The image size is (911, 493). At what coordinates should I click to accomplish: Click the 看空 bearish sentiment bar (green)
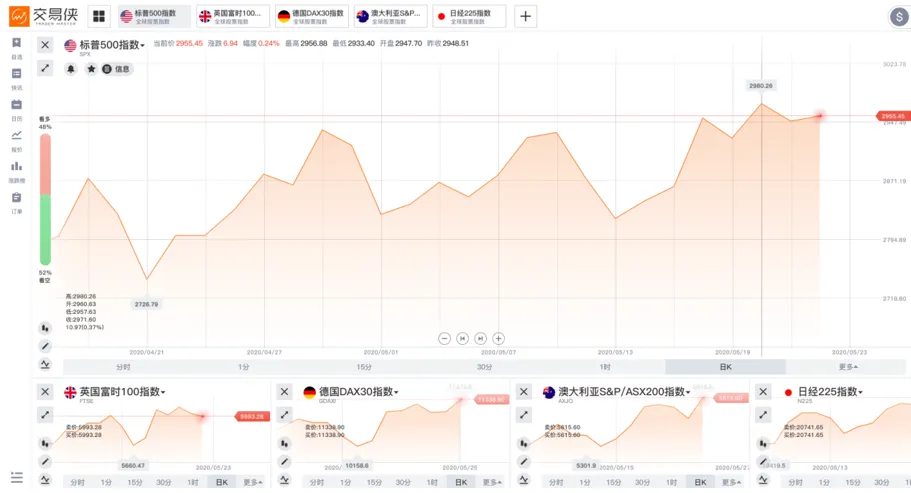(45, 230)
